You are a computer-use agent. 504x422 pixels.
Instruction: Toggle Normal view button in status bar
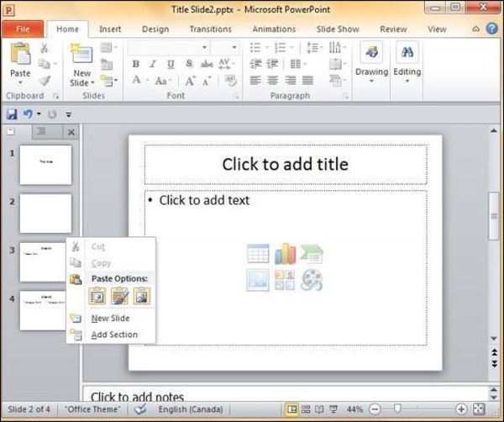pyautogui.click(x=291, y=409)
